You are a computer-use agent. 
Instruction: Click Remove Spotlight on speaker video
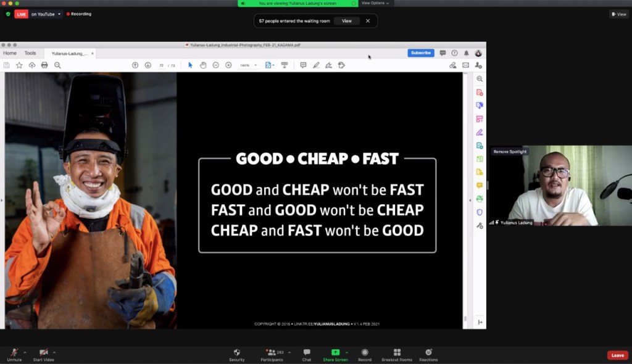tap(509, 152)
